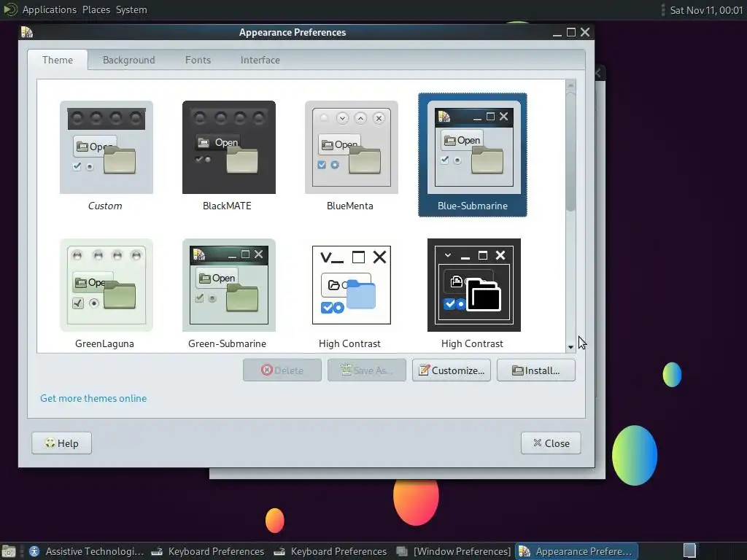Click the theme list scrollbar handle

click(x=570, y=150)
